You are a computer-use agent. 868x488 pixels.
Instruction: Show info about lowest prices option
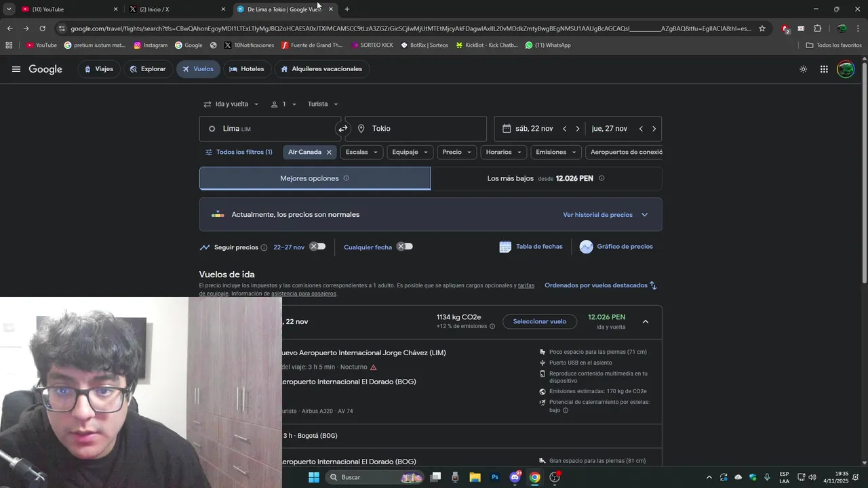(x=601, y=178)
